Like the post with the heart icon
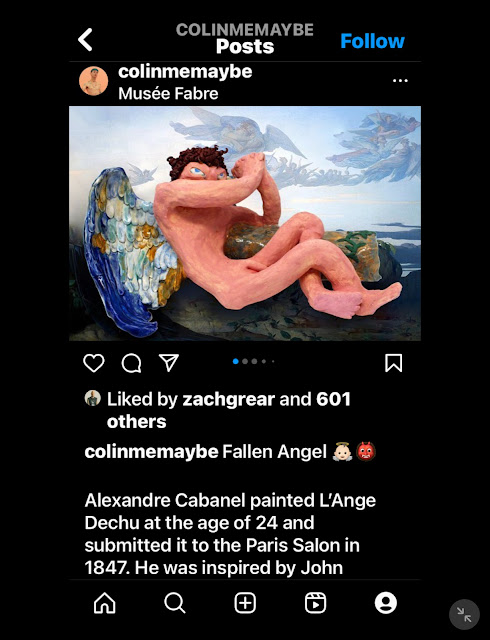 coord(94,363)
